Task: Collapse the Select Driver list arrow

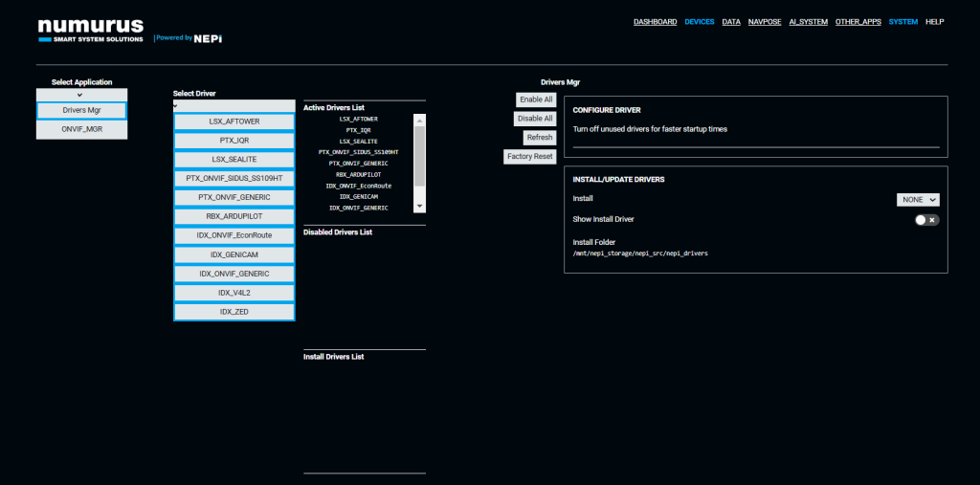Action: (x=176, y=106)
